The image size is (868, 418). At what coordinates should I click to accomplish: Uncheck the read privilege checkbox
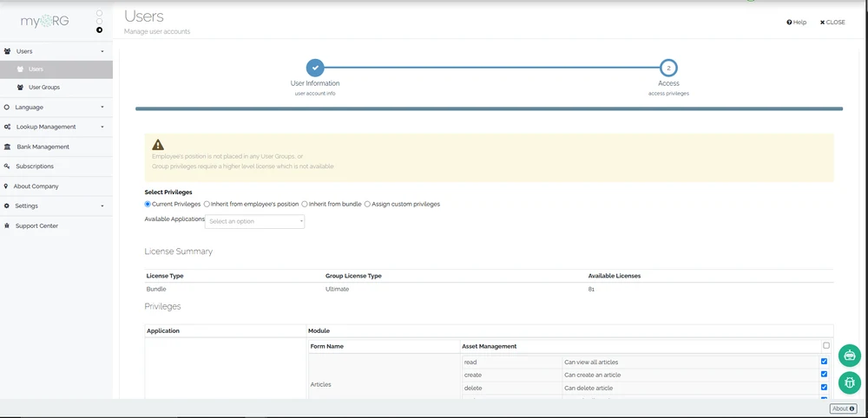(x=825, y=362)
